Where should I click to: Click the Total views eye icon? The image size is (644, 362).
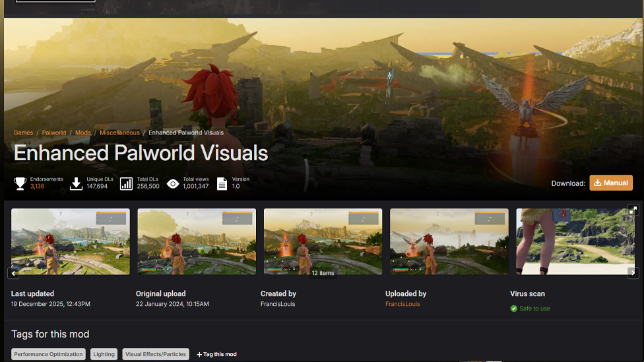pyautogui.click(x=173, y=184)
